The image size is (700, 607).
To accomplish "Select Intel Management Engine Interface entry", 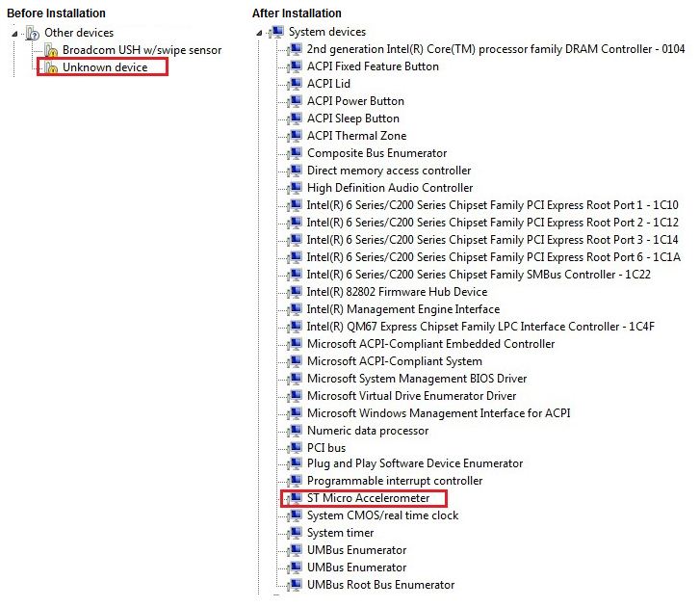I will (403, 309).
